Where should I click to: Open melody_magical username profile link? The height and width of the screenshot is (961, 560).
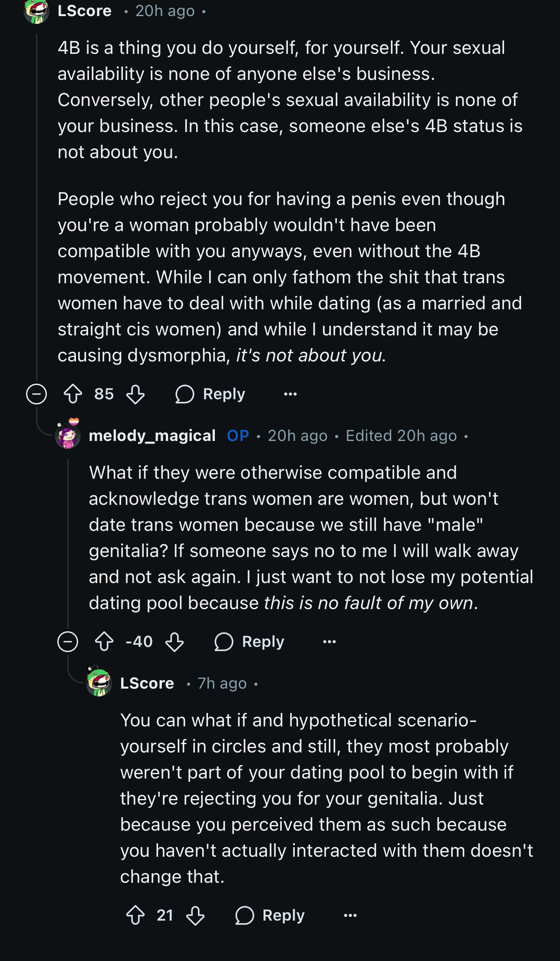(x=152, y=435)
